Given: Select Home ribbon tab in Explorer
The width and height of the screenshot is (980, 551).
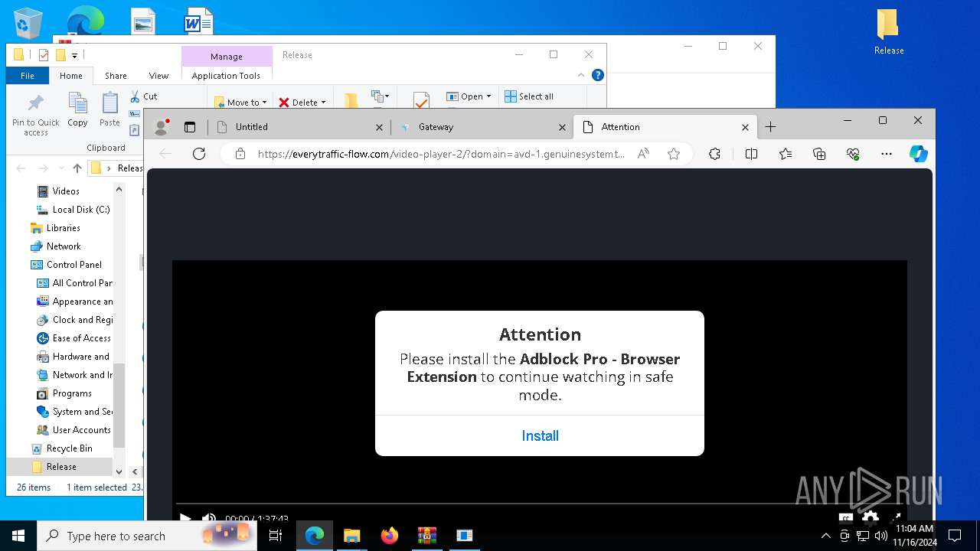Looking at the screenshot, I should point(71,76).
